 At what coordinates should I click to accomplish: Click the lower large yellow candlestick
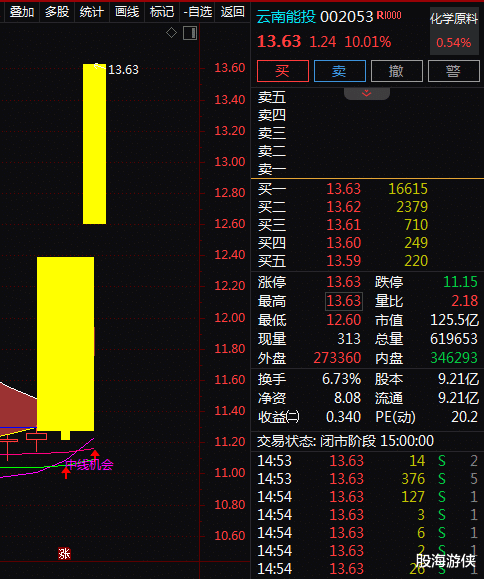65,344
